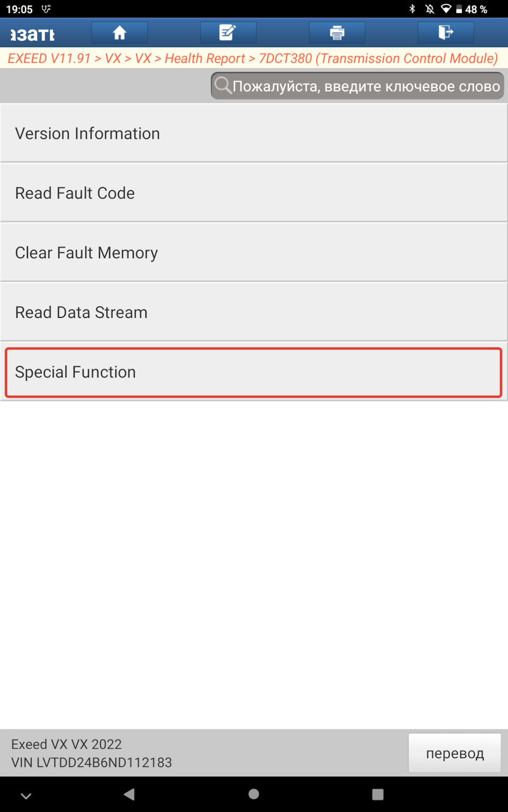The width and height of the screenshot is (508, 812).
Task: Tap the Wi-Fi signal status icon
Action: coord(446,9)
